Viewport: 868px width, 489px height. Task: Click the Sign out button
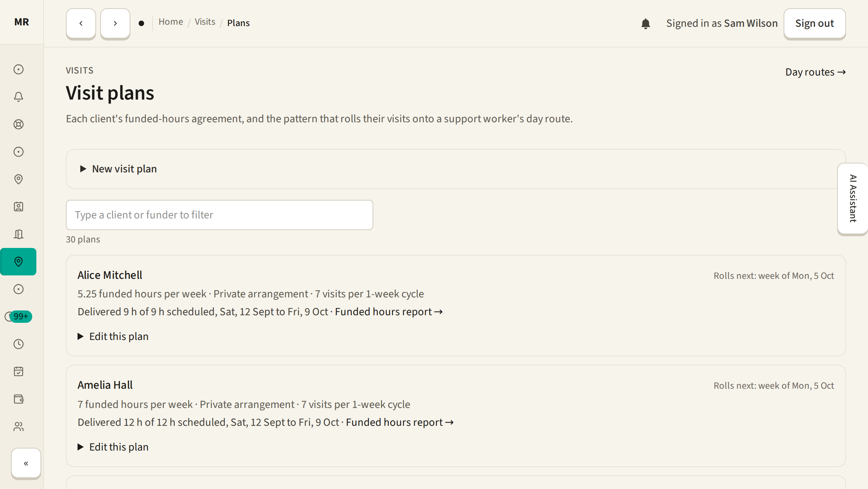(x=814, y=23)
